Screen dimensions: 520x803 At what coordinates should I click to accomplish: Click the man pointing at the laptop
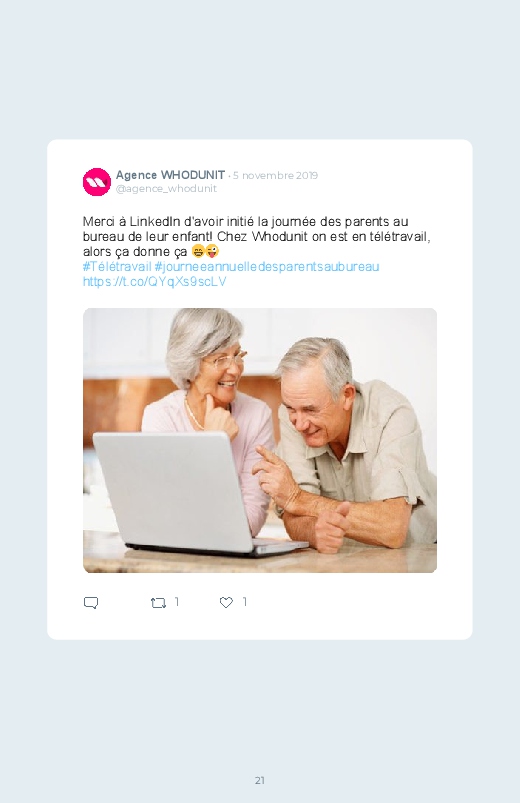(343, 451)
